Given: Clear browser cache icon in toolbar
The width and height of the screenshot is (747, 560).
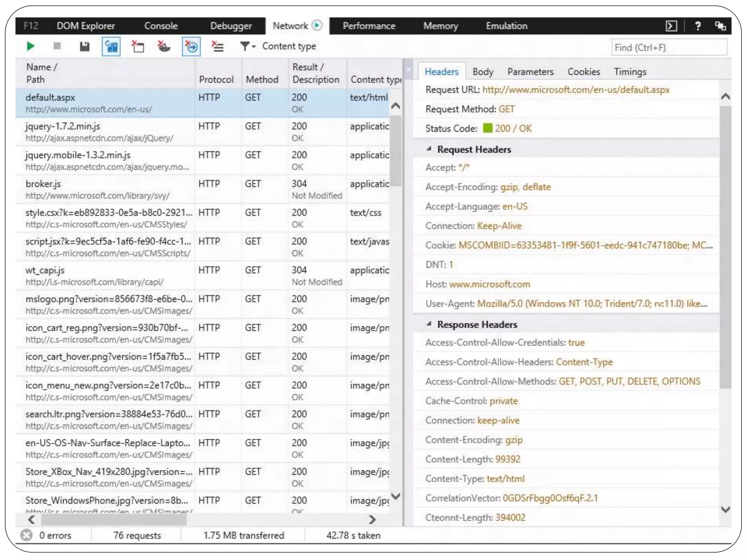Looking at the screenshot, I should (138, 47).
